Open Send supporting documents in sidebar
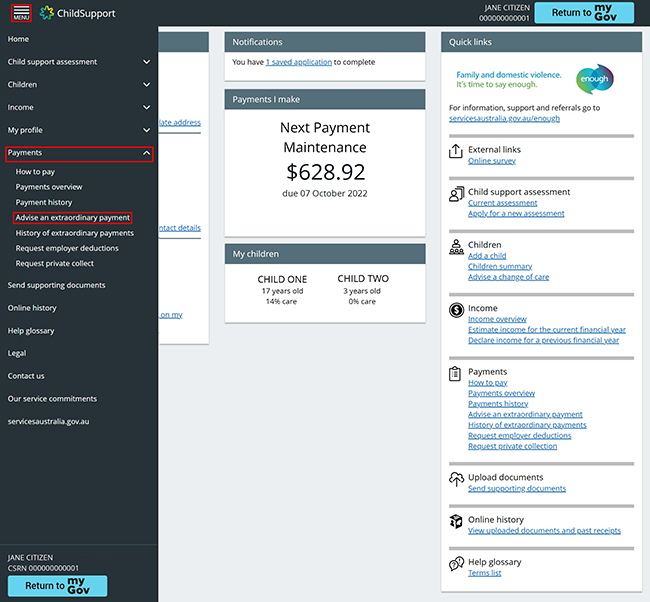Screen dimensions: 650x602 [56, 285]
